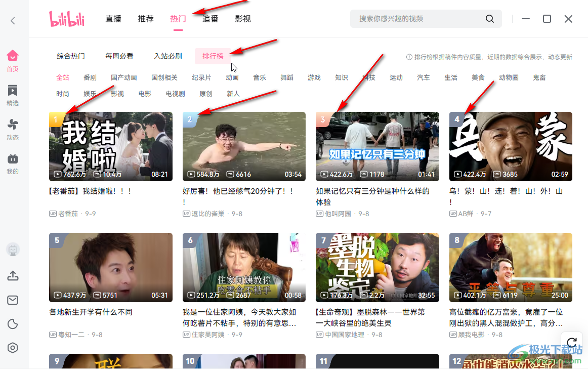Visit uploader 老番茄's page
The height and width of the screenshot is (369, 588).
(x=68, y=214)
